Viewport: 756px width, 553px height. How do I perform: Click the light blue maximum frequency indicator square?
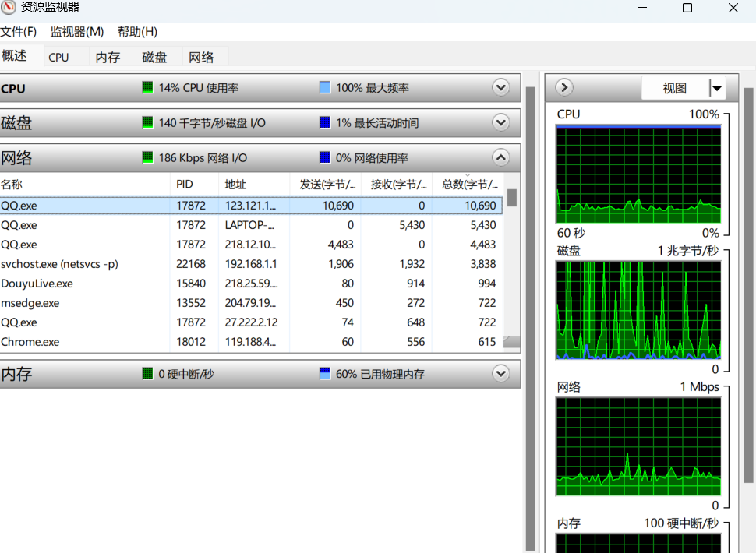325,87
